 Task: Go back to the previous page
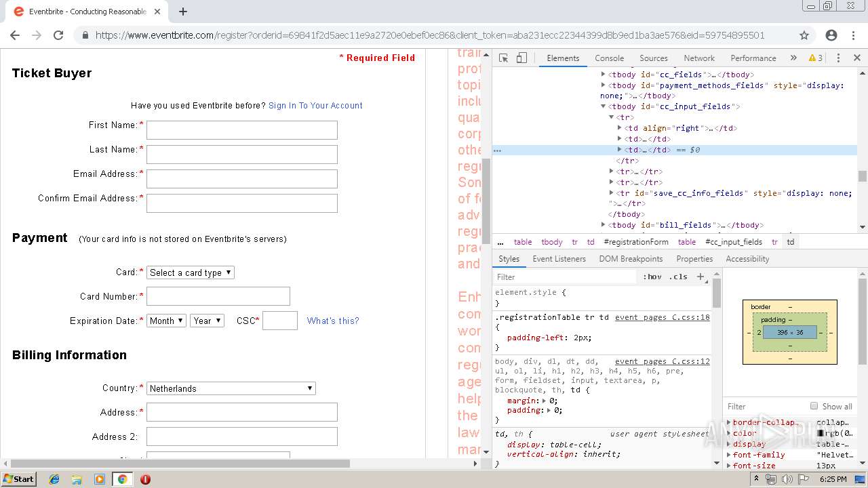click(15, 35)
